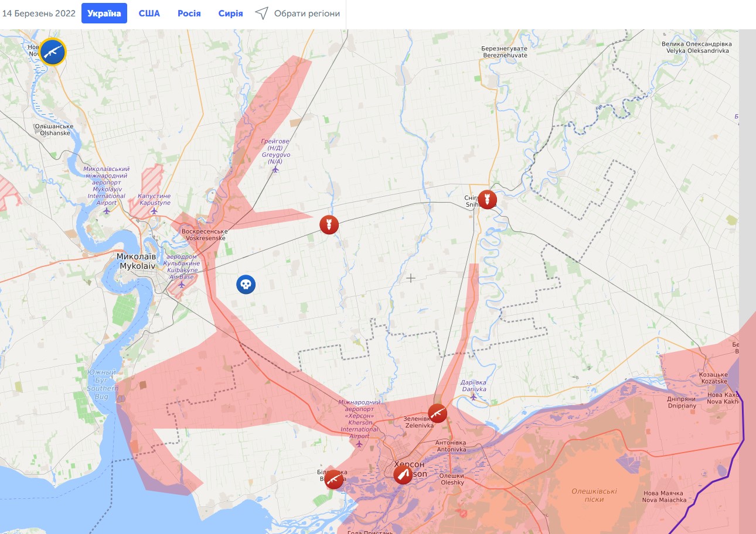Select the red rifle marker at Bilozerka
The width and height of the screenshot is (756, 534).
(334, 480)
